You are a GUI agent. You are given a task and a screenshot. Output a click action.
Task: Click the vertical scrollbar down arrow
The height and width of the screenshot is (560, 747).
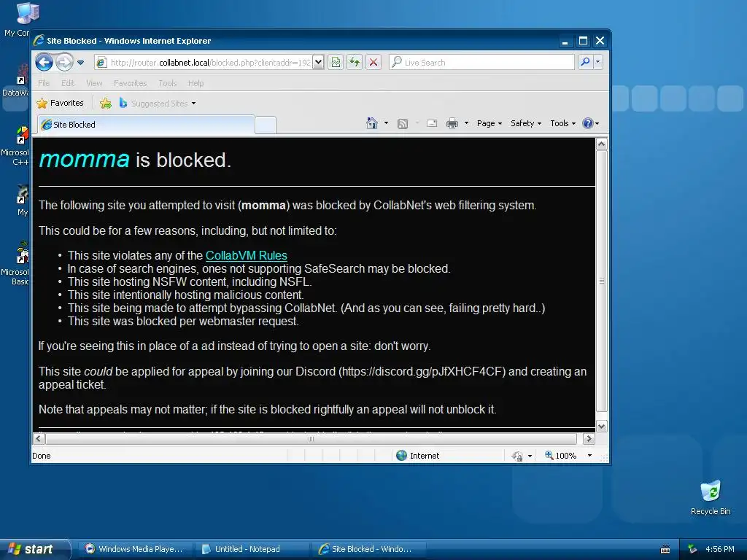pos(601,426)
